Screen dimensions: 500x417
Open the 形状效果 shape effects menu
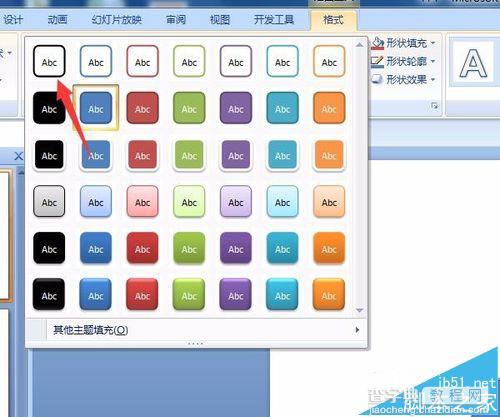(404, 79)
